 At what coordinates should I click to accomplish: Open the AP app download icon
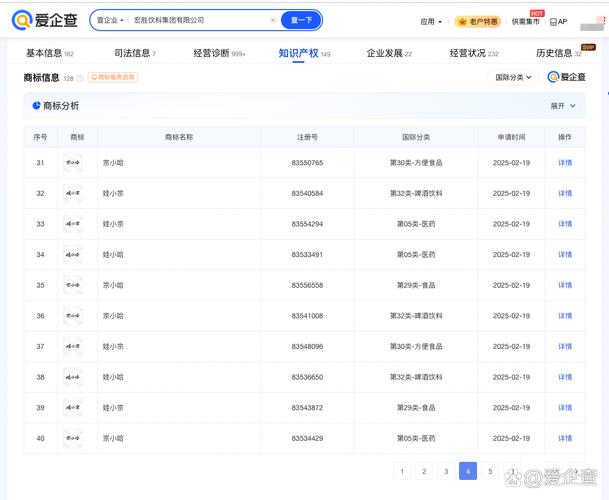(559, 22)
